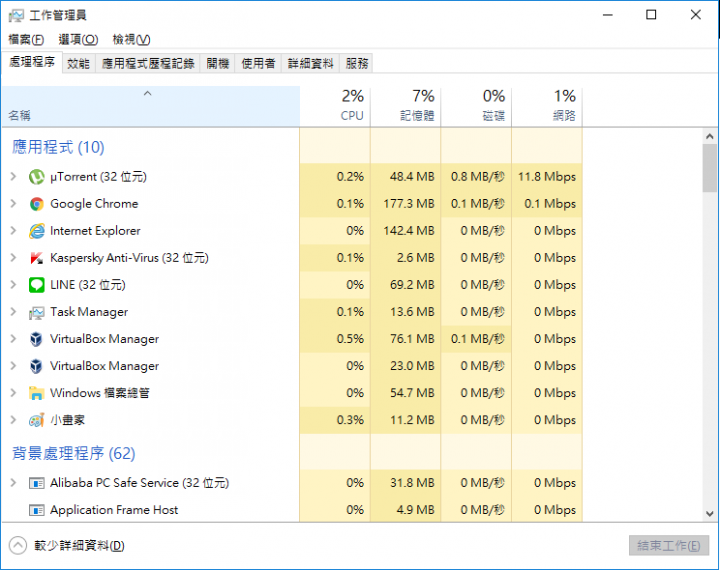
Task: Sort by the CPU column header
Action: tap(335, 107)
